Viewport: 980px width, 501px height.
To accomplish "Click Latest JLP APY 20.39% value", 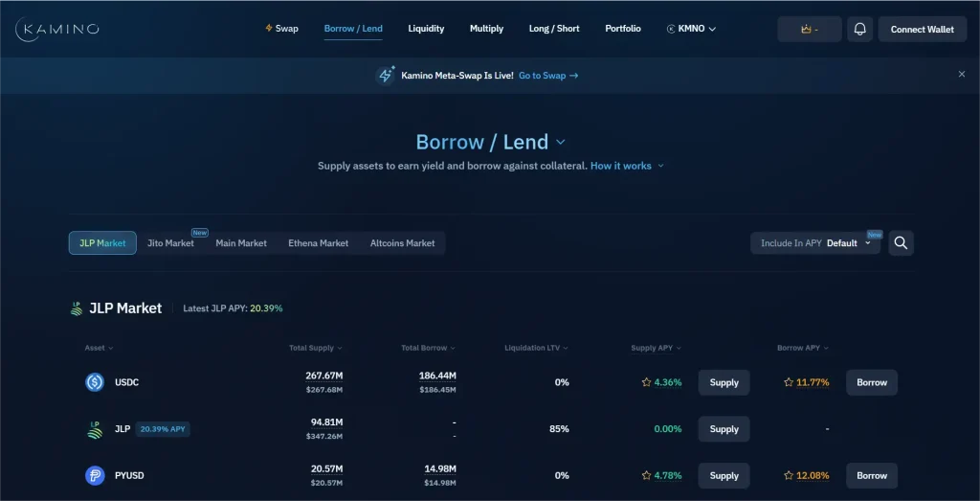I will [x=266, y=308].
